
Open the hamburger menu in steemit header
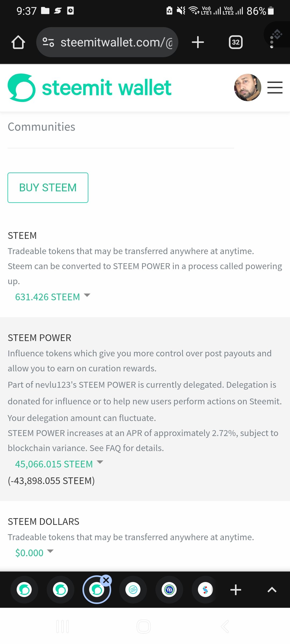pyautogui.click(x=275, y=88)
